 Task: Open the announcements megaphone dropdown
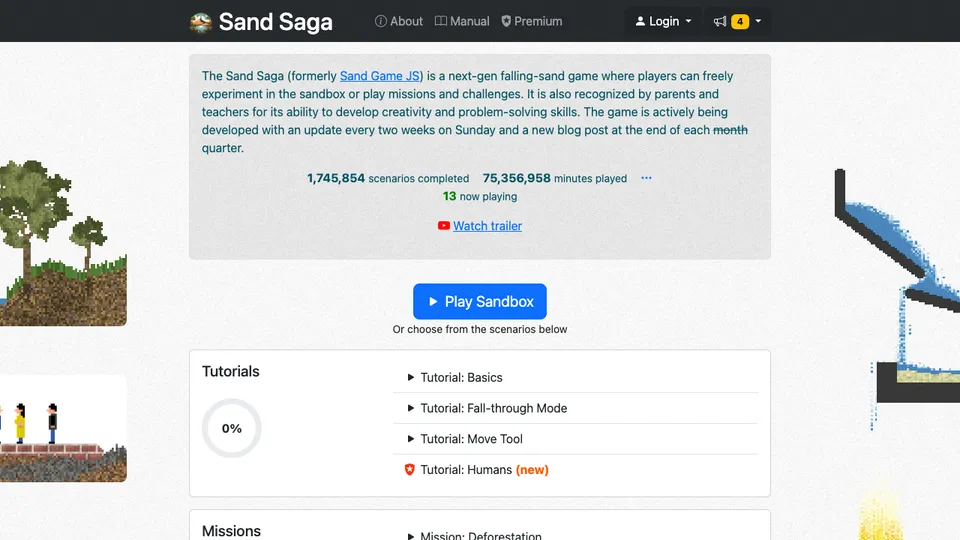click(737, 21)
